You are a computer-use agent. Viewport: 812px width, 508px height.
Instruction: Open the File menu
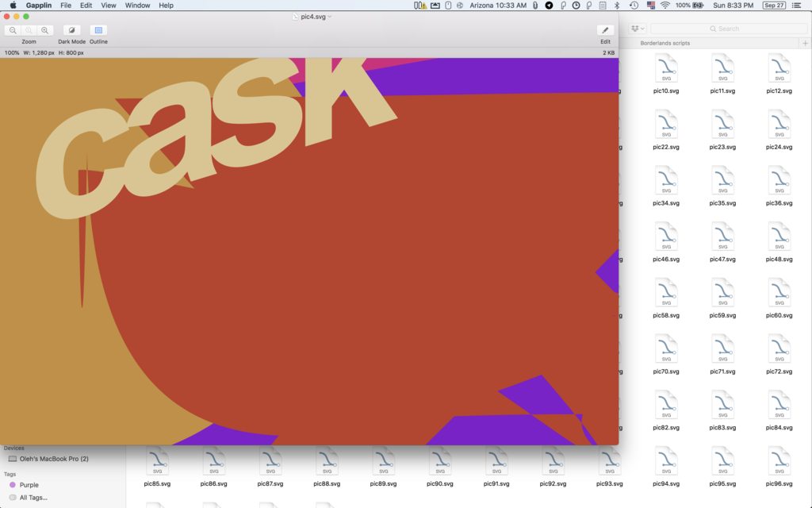[66, 6]
